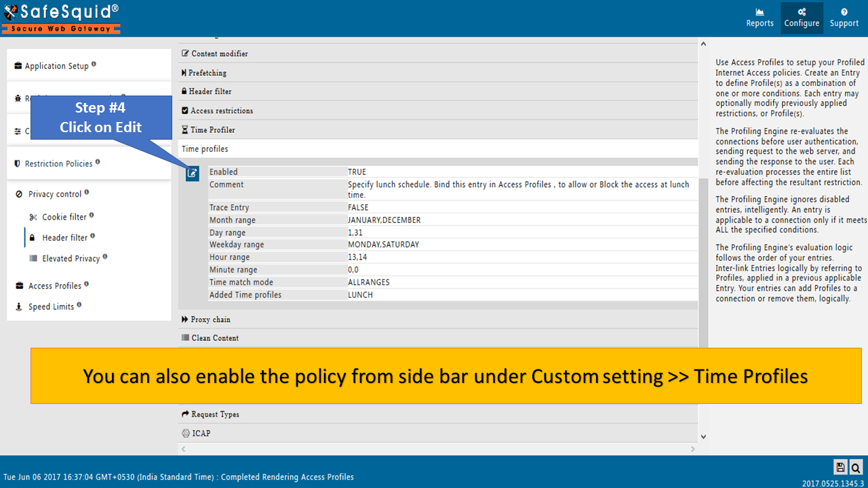Open Access Profiles in the sidebar

pos(55,285)
